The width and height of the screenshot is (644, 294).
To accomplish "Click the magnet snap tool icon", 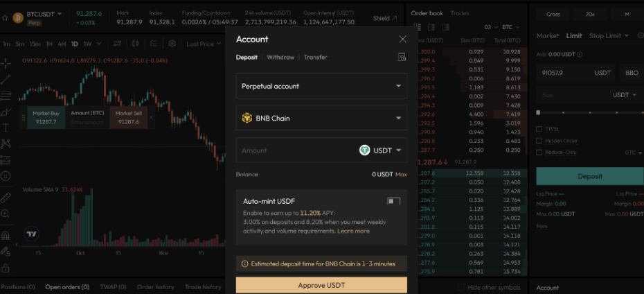I will click(6, 234).
